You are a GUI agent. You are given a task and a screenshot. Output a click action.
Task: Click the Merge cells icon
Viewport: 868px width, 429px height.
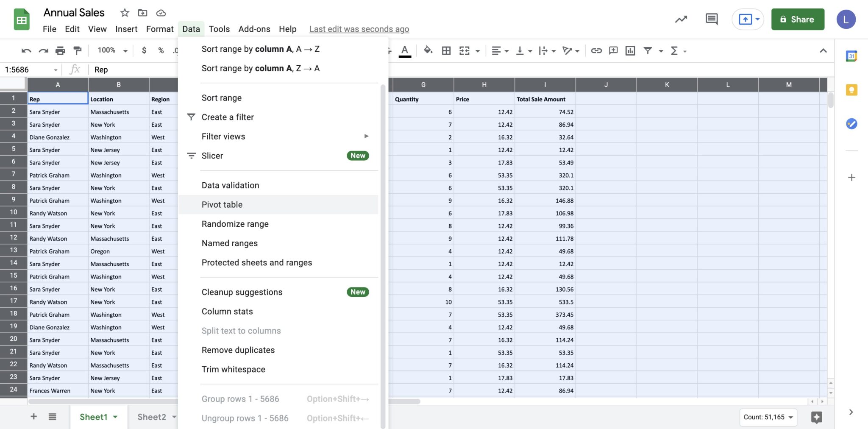pos(465,51)
